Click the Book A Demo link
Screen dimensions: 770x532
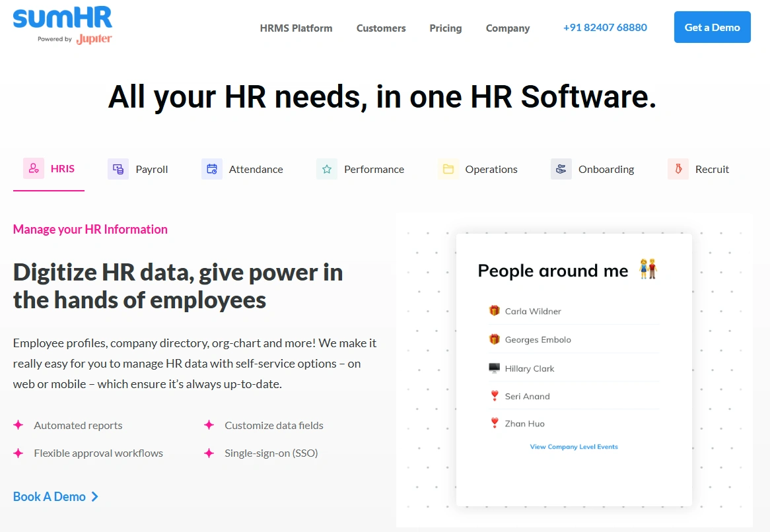(55, 496)
